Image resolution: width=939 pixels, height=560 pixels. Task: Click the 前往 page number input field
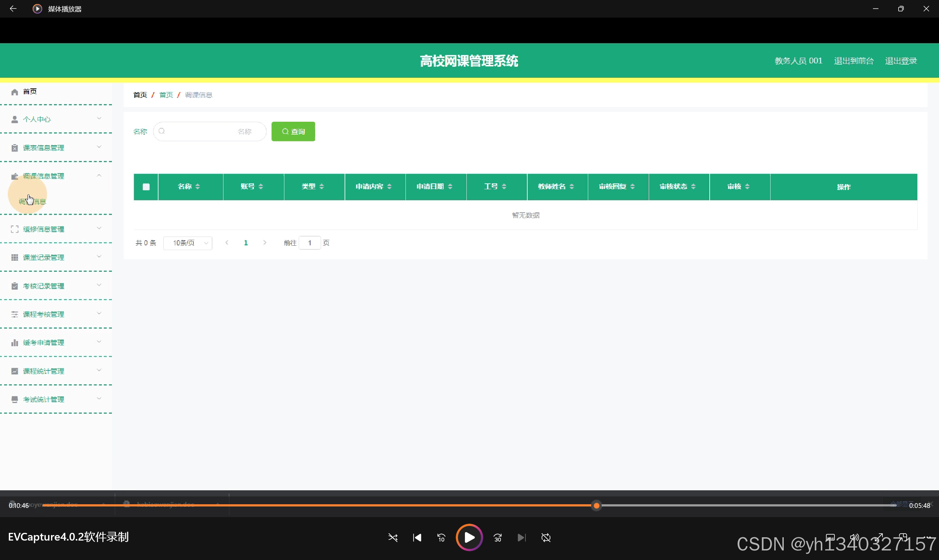[310, 243]
